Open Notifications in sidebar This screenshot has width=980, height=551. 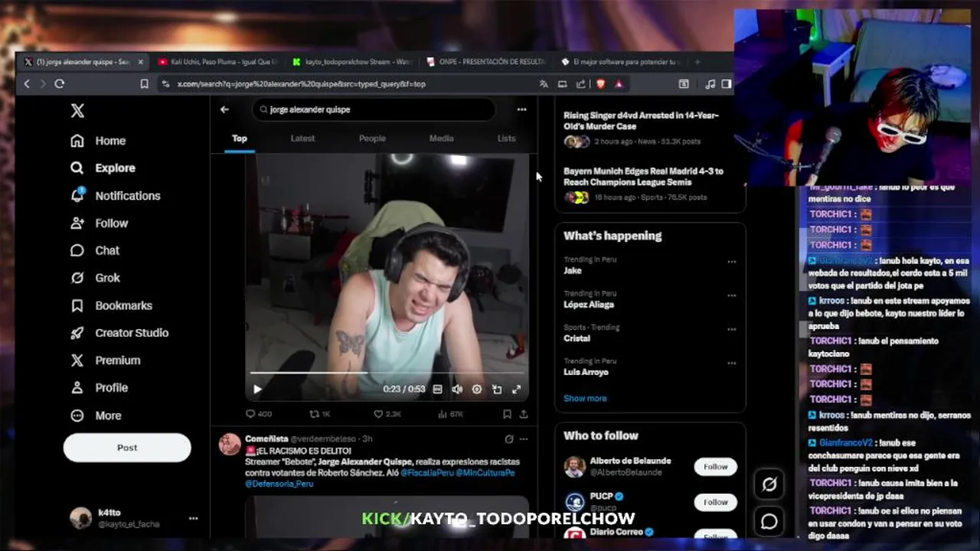pos(127,196)
